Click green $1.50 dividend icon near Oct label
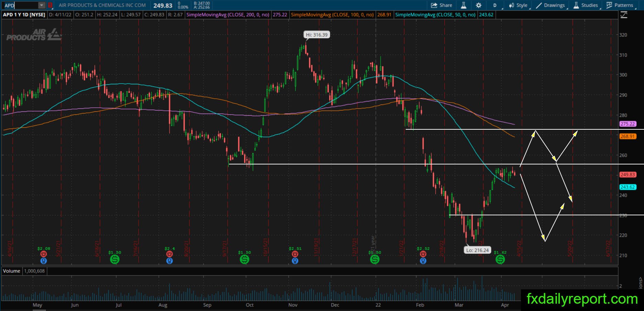 click(x=244, y=259)
